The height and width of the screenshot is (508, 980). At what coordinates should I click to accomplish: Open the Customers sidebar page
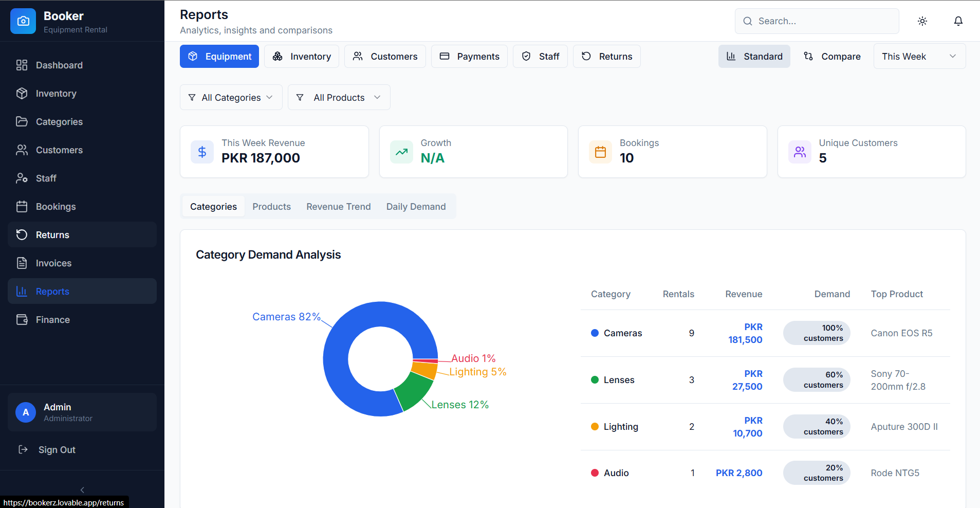(82, 150)
